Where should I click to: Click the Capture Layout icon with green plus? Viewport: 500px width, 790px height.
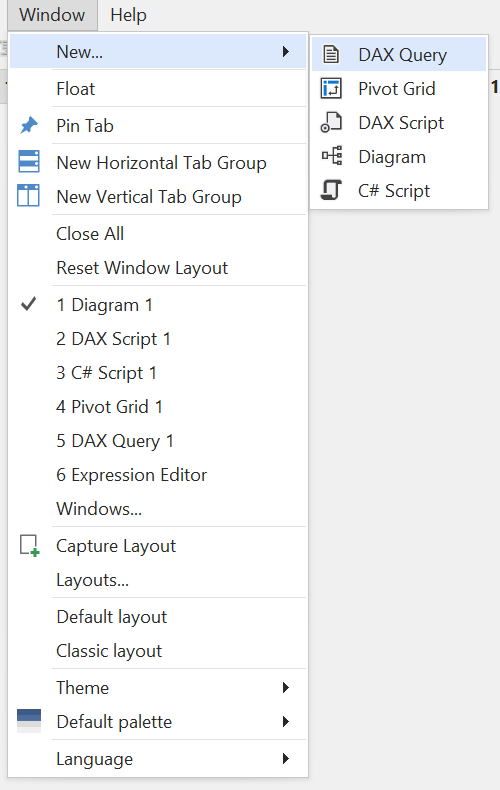tap(29, 546)
